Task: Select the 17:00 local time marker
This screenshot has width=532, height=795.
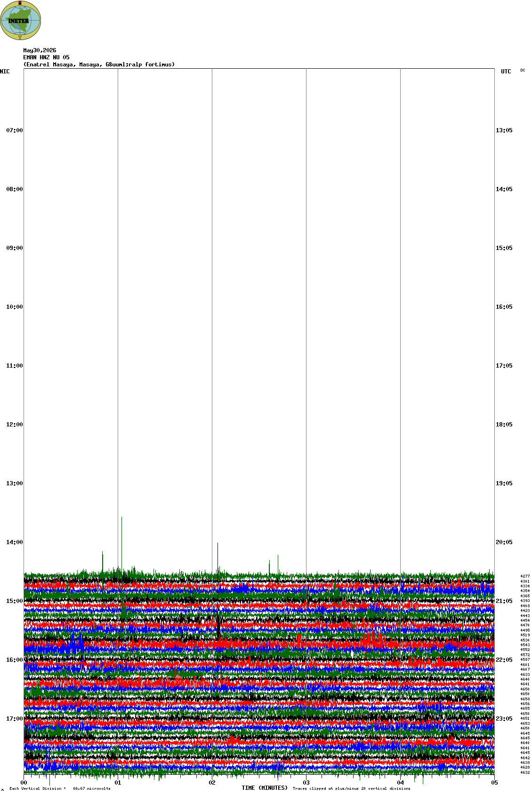Action: tap(14, 719)
